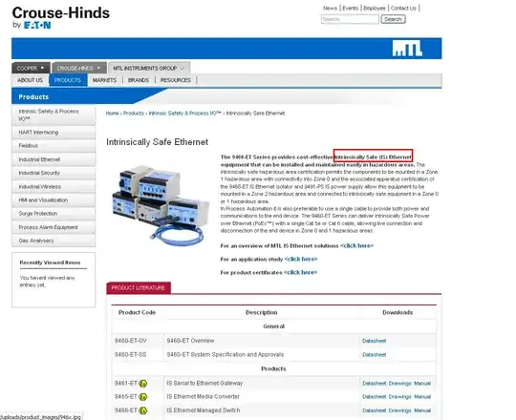
Task: Select the PRODUCTS menu item
Action: [68, 80]
